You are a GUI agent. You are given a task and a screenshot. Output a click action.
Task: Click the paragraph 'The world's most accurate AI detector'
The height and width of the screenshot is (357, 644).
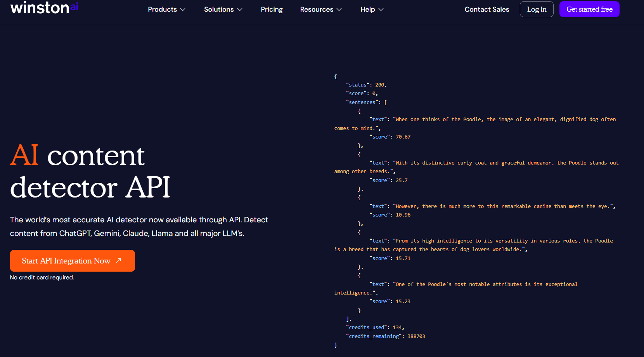139,227
